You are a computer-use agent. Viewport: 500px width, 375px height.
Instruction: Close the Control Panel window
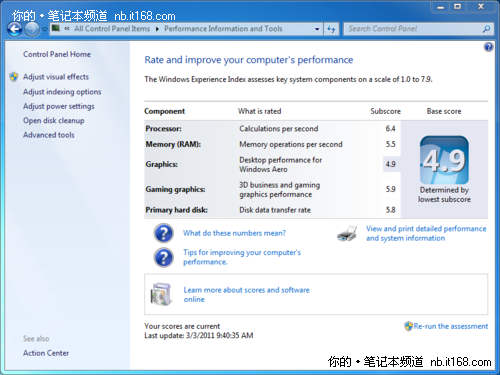click(481, 7)
